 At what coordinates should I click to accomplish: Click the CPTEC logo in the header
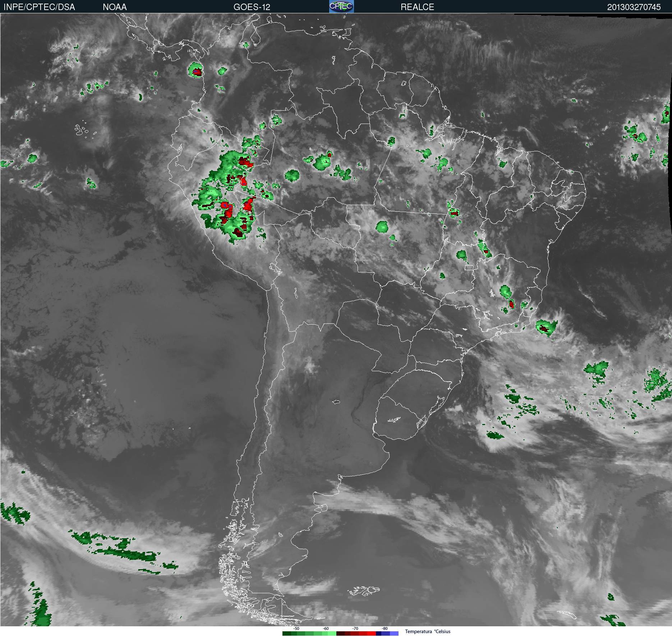click(341, 6)
